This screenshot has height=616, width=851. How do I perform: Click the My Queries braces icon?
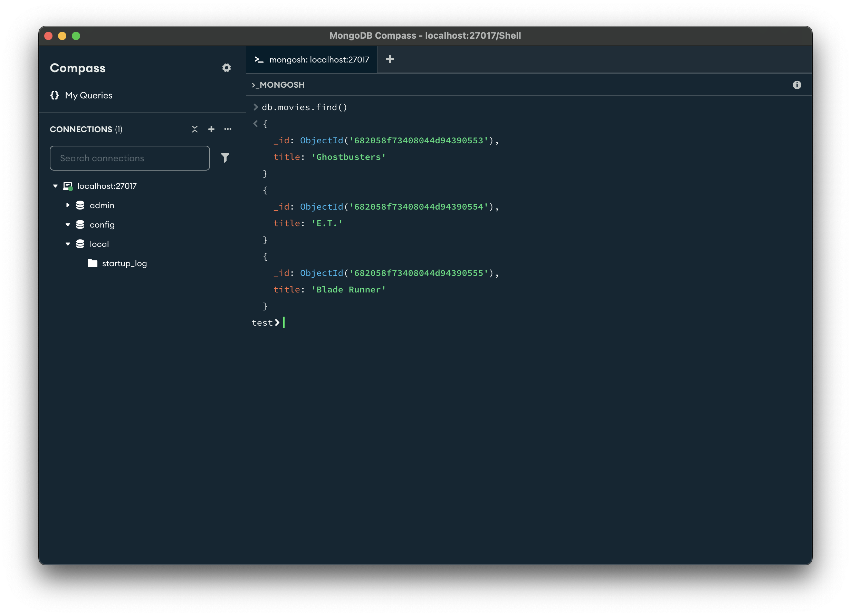55,95
